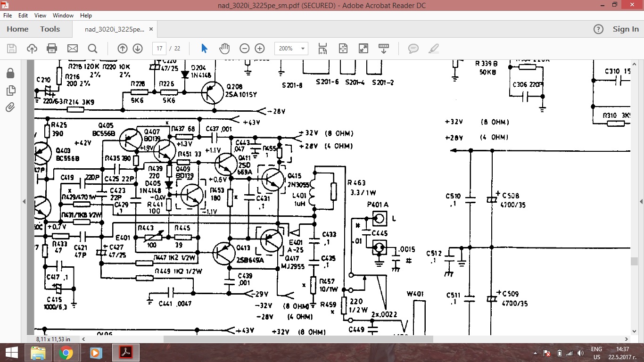The height and width of the screenshot is (362, 644).
Task: Click the Zoom in plus button
Action: pos(260,49)
